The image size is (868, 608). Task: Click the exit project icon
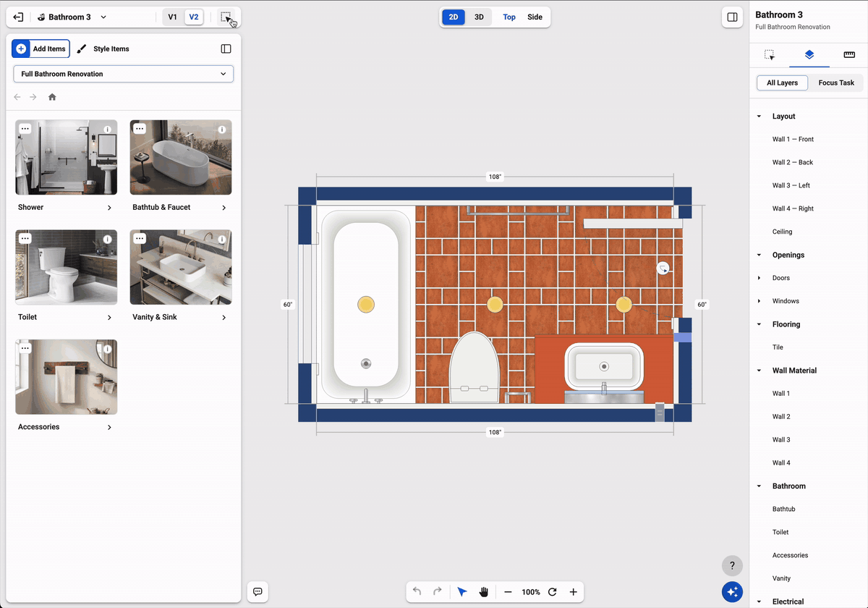pos(18,17)
